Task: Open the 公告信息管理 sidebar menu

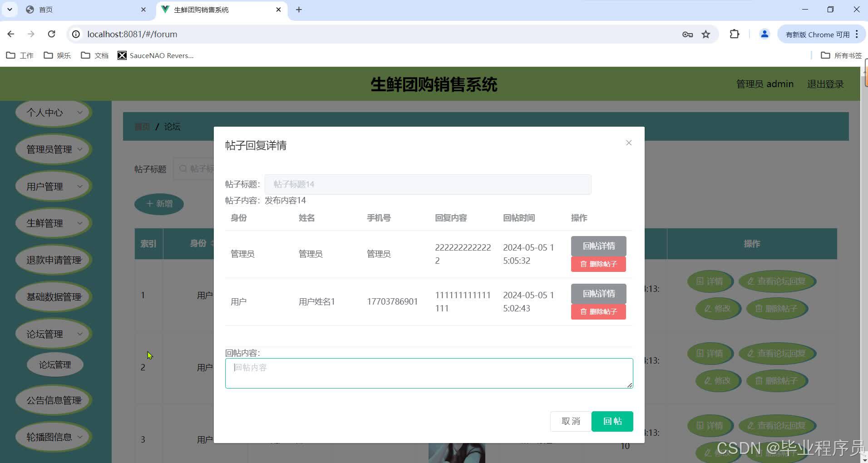Action: click(x=54, y=400)
